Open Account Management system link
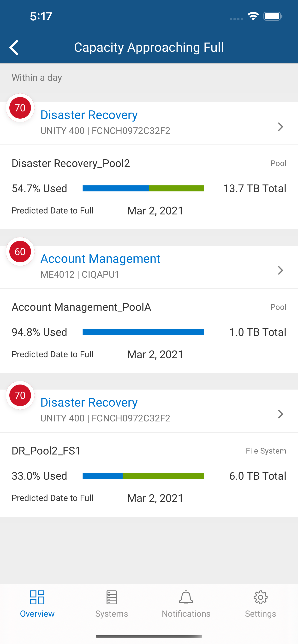This screenshot has height=644, width=298. (100, 259)
